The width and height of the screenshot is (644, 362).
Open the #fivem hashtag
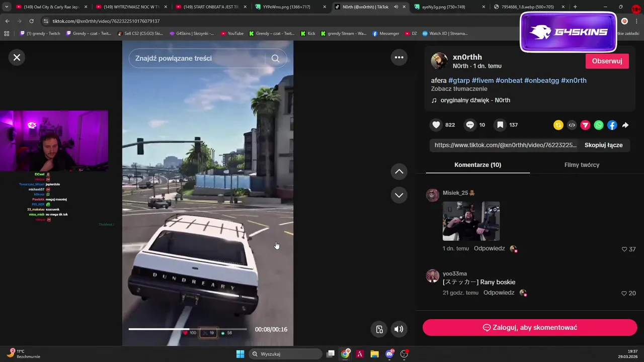point(482,80)
